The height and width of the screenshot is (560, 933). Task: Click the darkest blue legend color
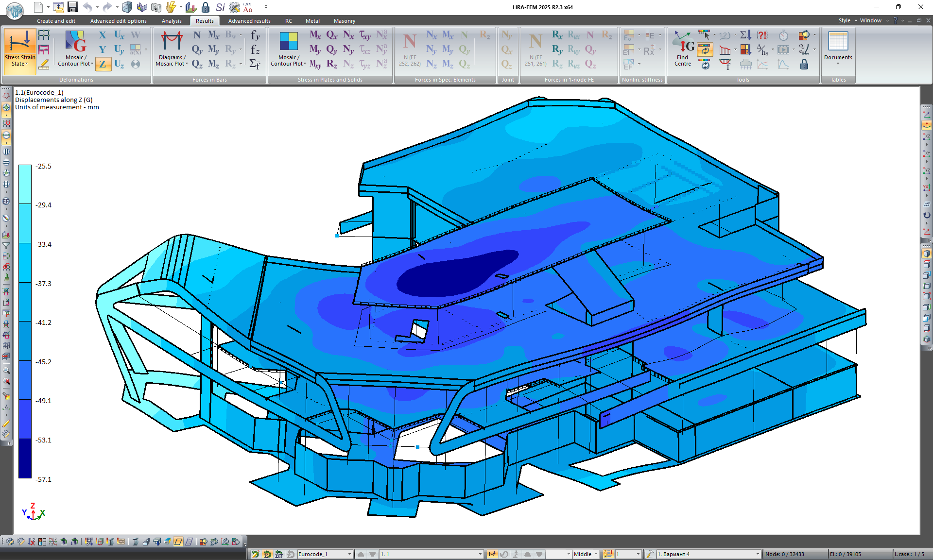pyautogui.click(x=25, y=459)
